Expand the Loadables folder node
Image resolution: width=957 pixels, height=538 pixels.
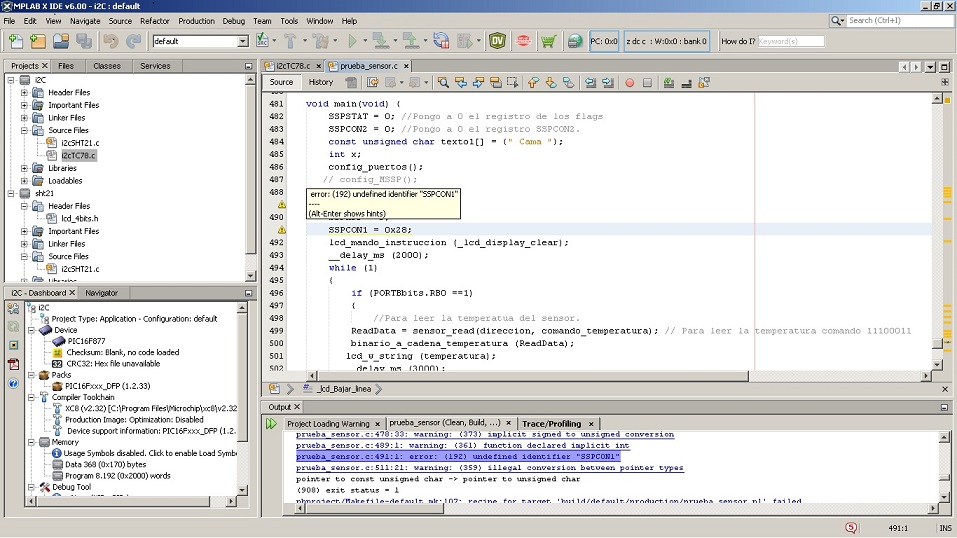(24, 181)
